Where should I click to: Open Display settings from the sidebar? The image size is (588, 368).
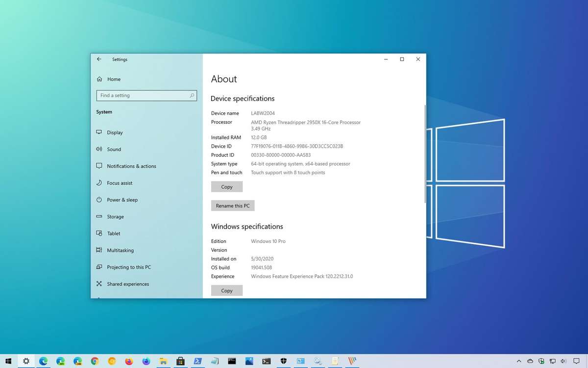[115, 132]
